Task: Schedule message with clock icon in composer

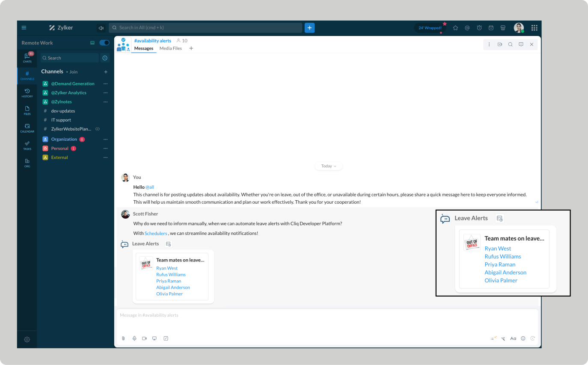Action: pyautogui.click(x=533, y=338)
